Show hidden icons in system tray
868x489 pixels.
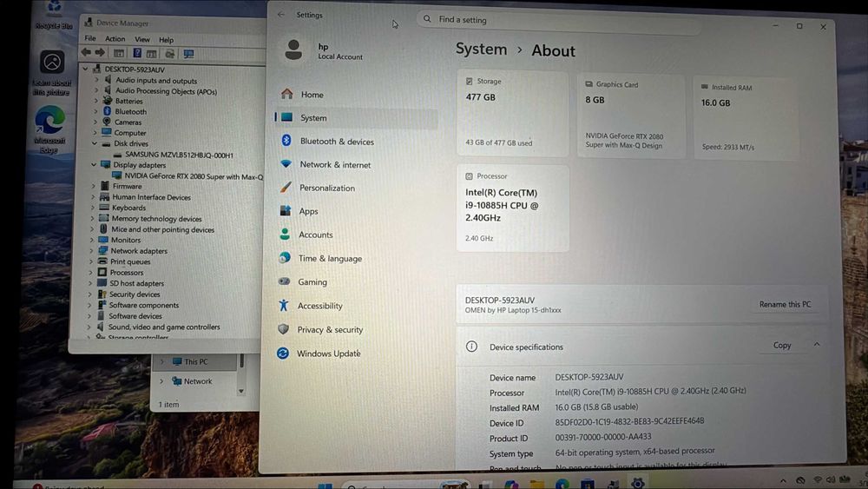[x=783, y=480]
